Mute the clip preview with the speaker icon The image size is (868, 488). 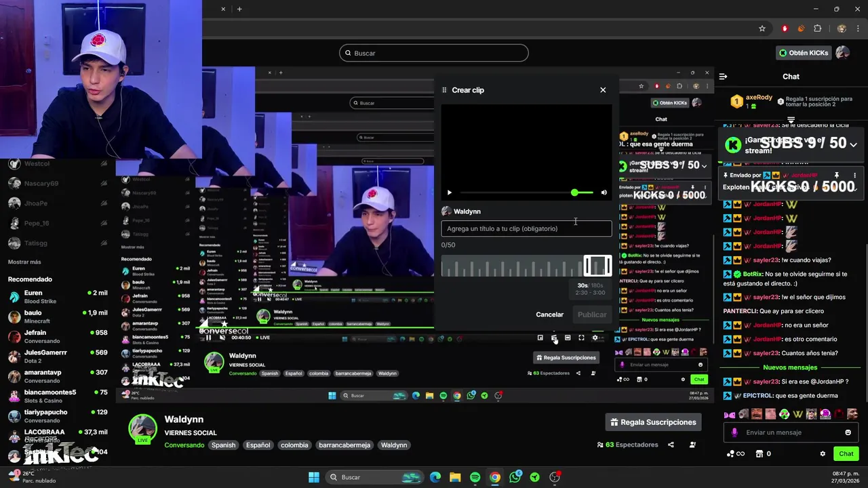pos(604,192)
